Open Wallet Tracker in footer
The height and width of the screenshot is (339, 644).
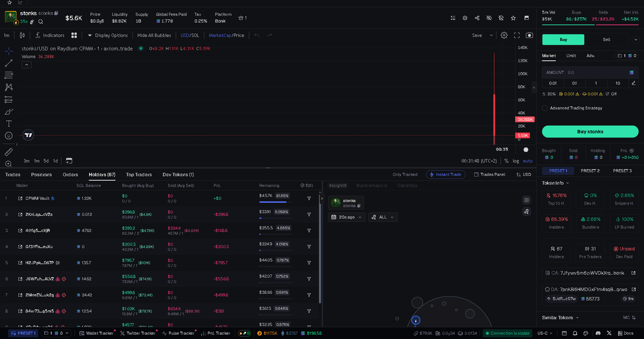click(x=97, y=333)
